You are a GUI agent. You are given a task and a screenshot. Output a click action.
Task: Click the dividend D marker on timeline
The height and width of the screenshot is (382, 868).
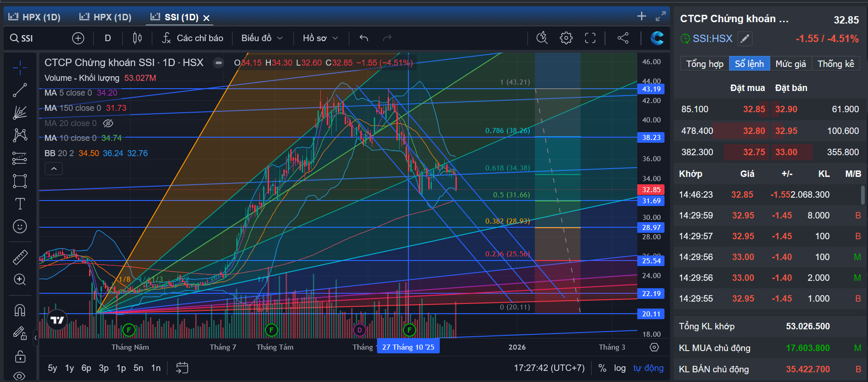(x=359, y=330)
